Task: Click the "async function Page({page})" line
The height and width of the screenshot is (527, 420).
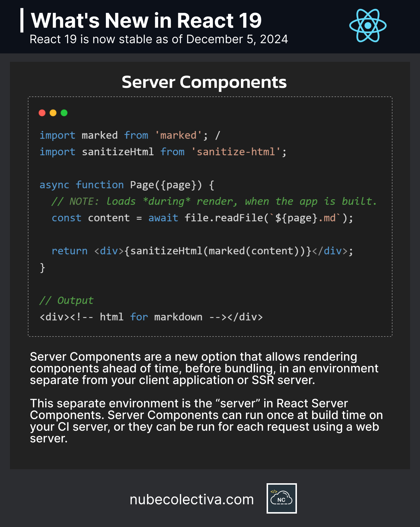Action: (x=127, y=185)
